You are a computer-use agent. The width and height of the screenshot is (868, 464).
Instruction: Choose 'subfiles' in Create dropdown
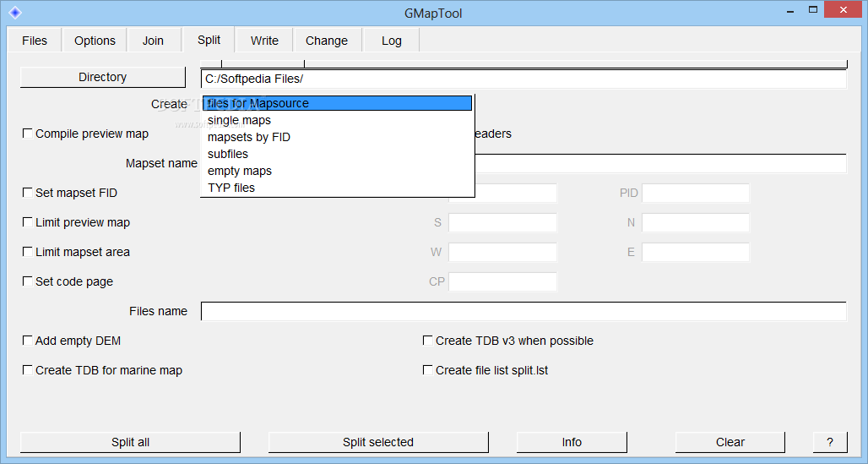pyautogui.click(x=337, y=154)
